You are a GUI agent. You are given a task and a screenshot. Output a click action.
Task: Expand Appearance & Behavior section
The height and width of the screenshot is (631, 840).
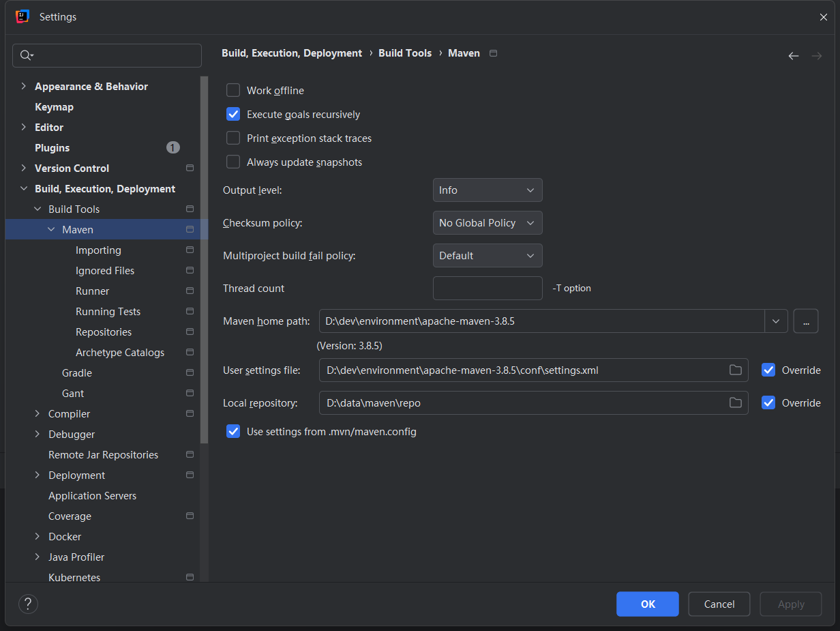point(24,86)
